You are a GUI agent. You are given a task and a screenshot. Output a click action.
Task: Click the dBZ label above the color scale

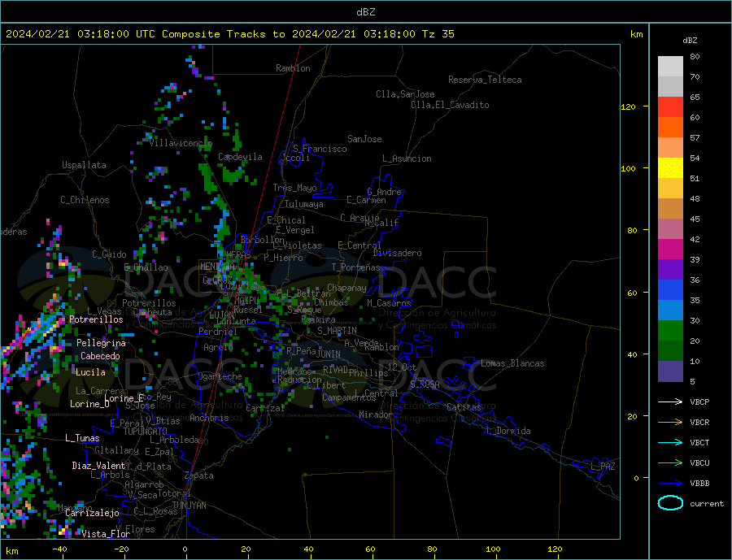690,41
